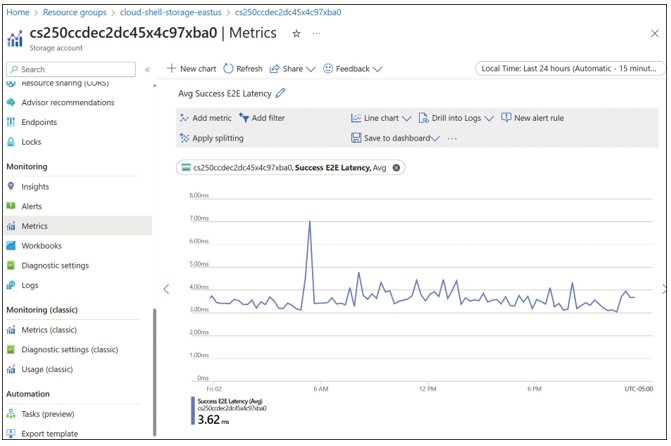The width and height of the screenshot is (671, 446).
Task: Click the 'UTC-05:00' timezone label
Action: point(638,389)
